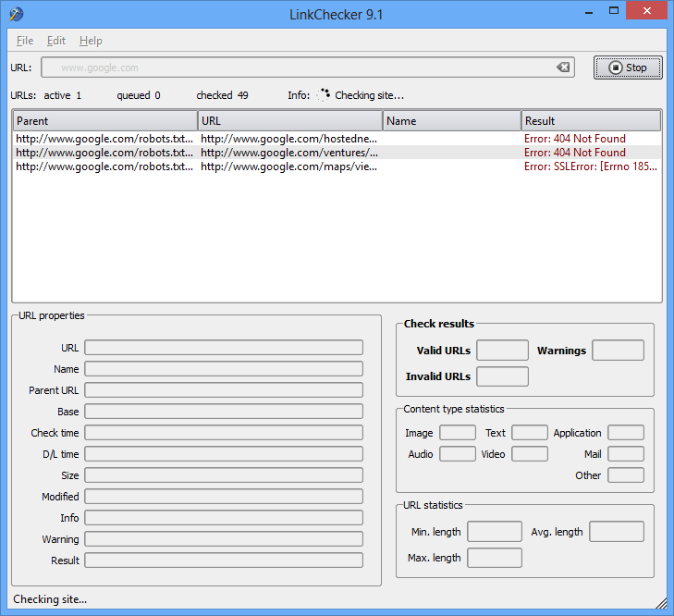Click the 'active 1' counter
The height and width of the screenshot is (616, 674).
pos(62,95)
